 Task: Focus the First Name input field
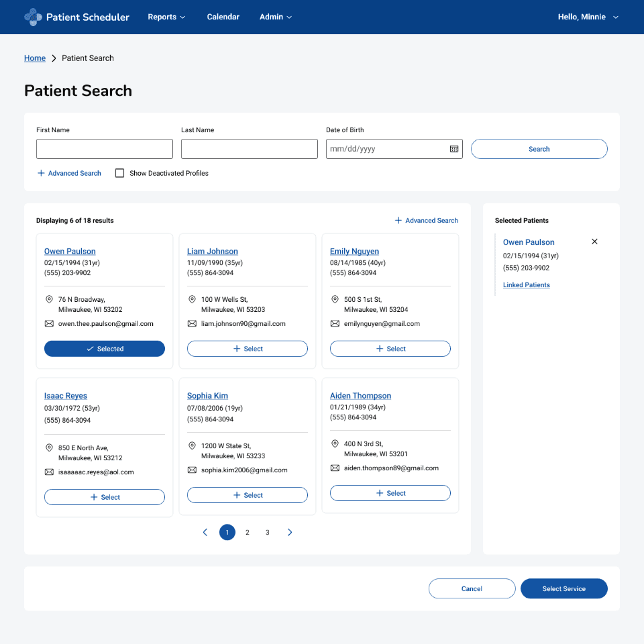pyautogui.click(x=105, y=149)
